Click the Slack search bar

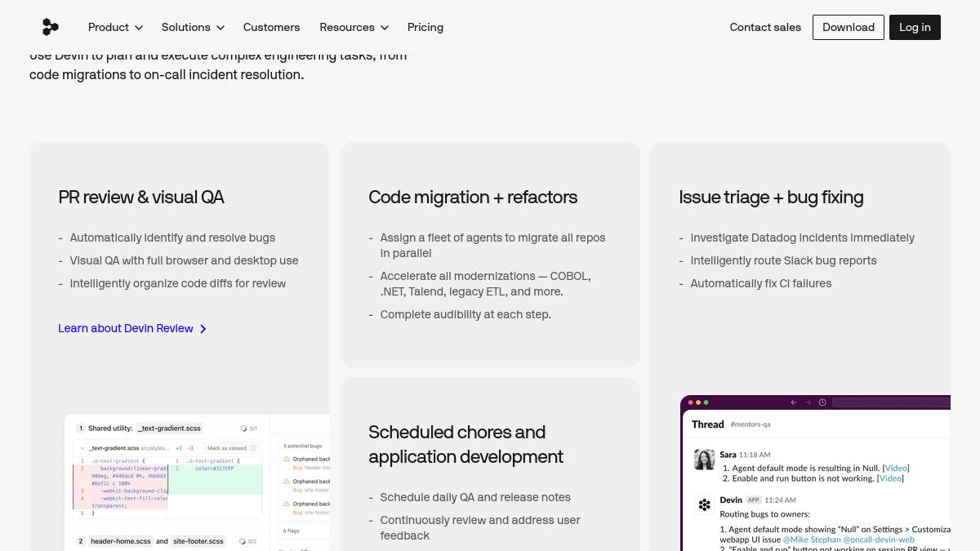(x=891, y=402)
